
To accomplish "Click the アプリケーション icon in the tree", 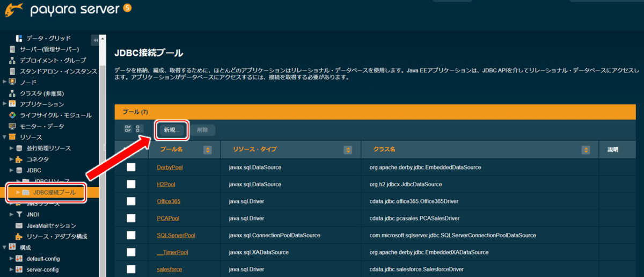I will [12, 104].
